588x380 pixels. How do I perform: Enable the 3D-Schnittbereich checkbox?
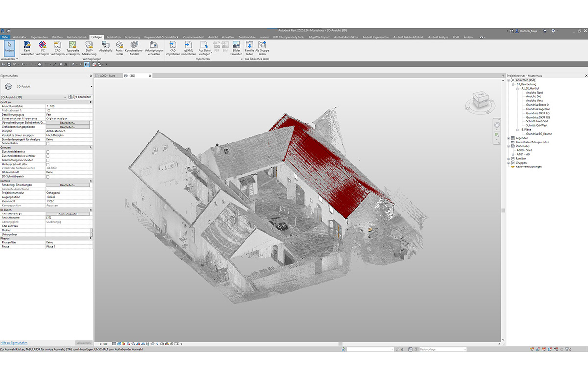(48, 176)
